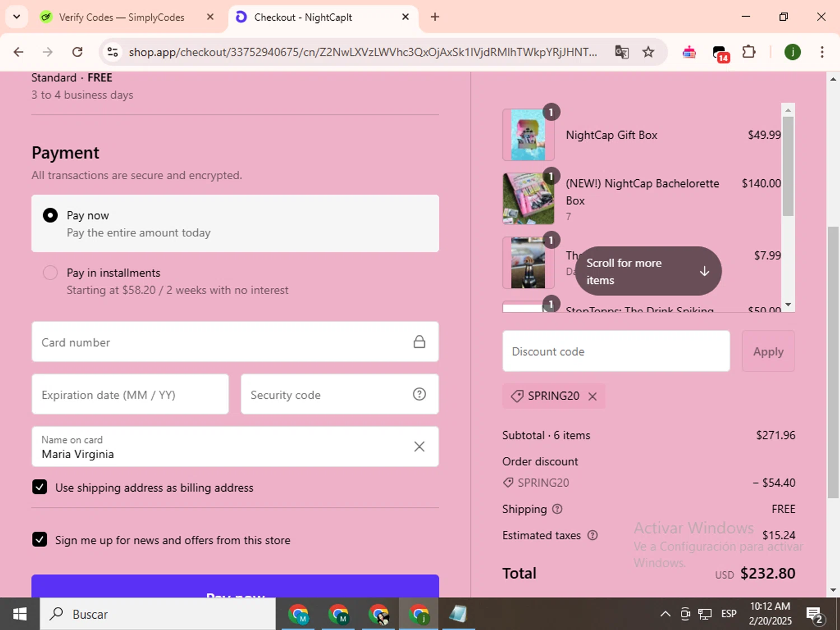The height and width of the screenshot is (630, 840).
Task: Remove the SPRING20 discount code
Action: coord(592,396)
